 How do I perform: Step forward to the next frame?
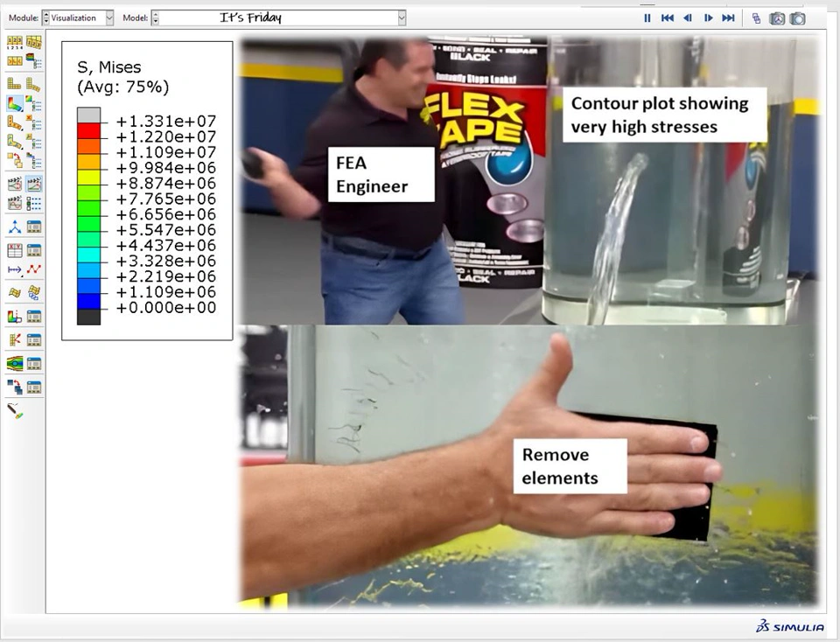(708, 18)
